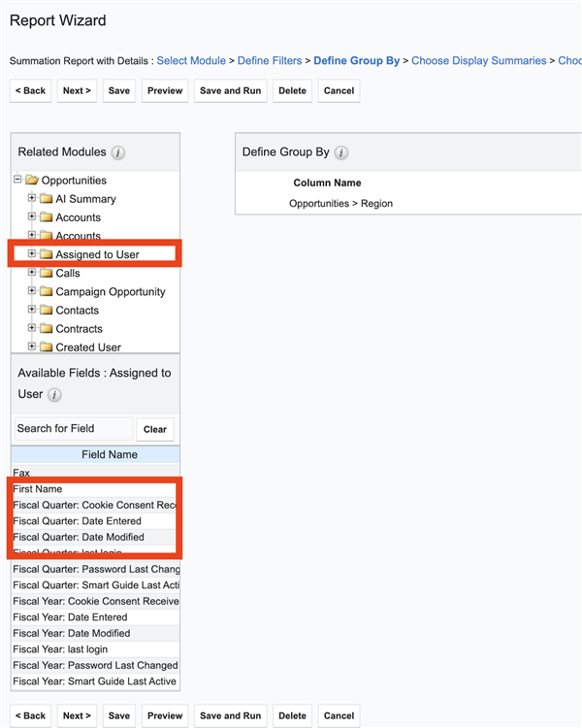Viewport: 582px width, 728px height.
Task: Select the First Name field row
Action: [94, 489]
